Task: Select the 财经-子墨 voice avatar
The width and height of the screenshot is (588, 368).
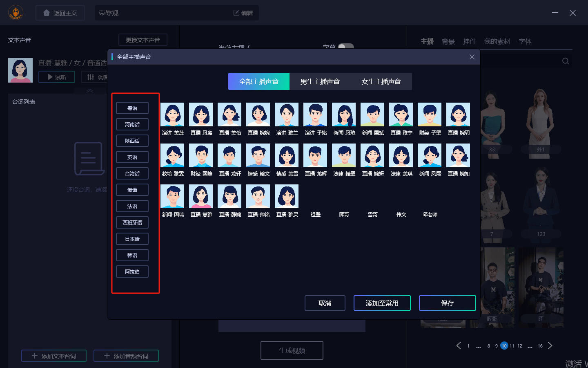Action: click(430, 115)
